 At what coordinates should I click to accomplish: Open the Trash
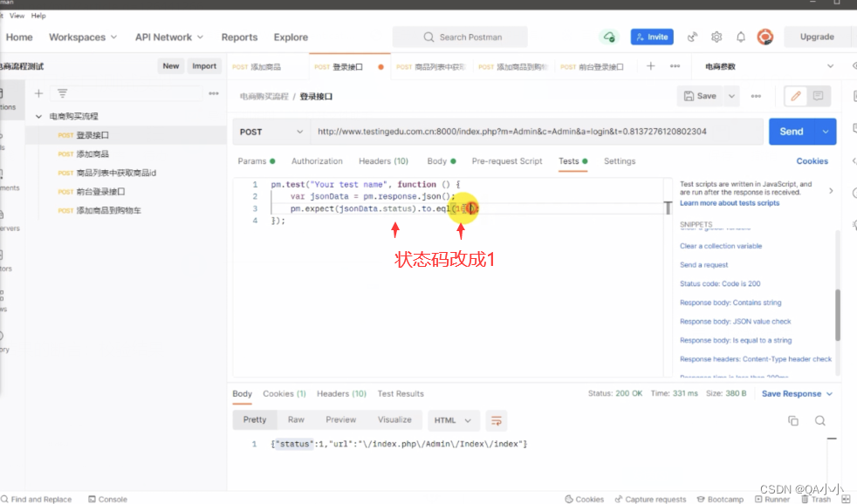coord(816,499)
